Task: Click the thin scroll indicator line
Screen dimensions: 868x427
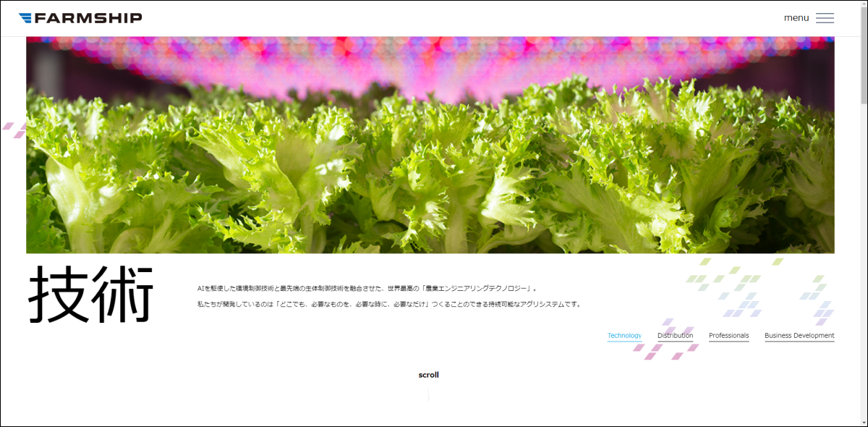Action: 428,394
